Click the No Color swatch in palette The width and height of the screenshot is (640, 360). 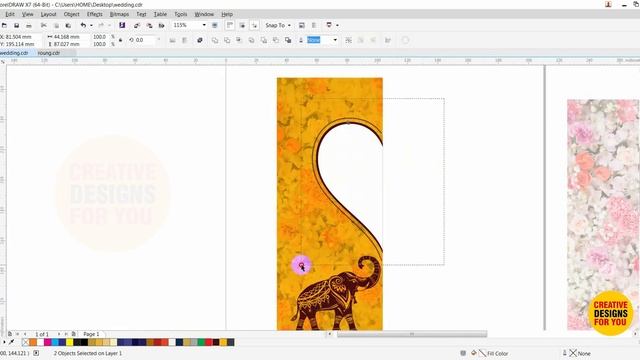coord(26,342)
